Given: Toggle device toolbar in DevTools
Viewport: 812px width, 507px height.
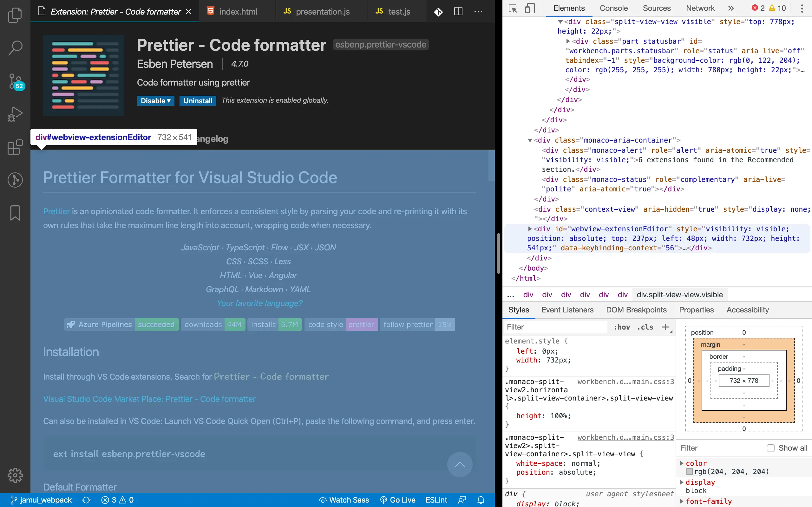Looking at the screenshot, I should (x=529, y=8).
